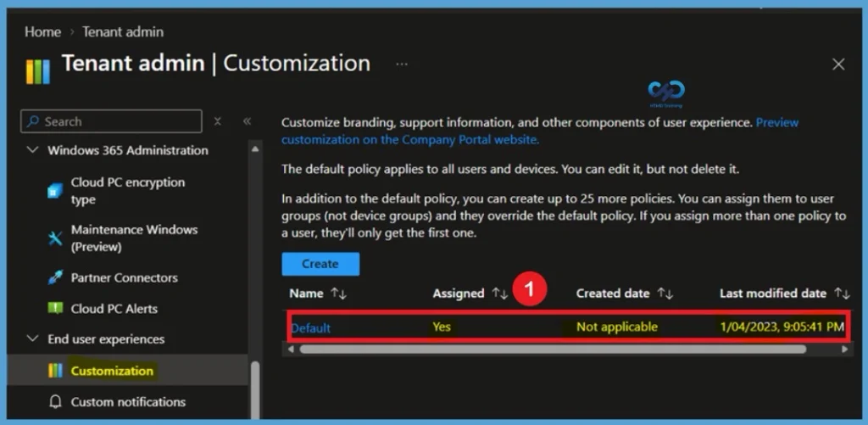
Task: Click the Customization menu icon
Action: (x=55, y=371)
